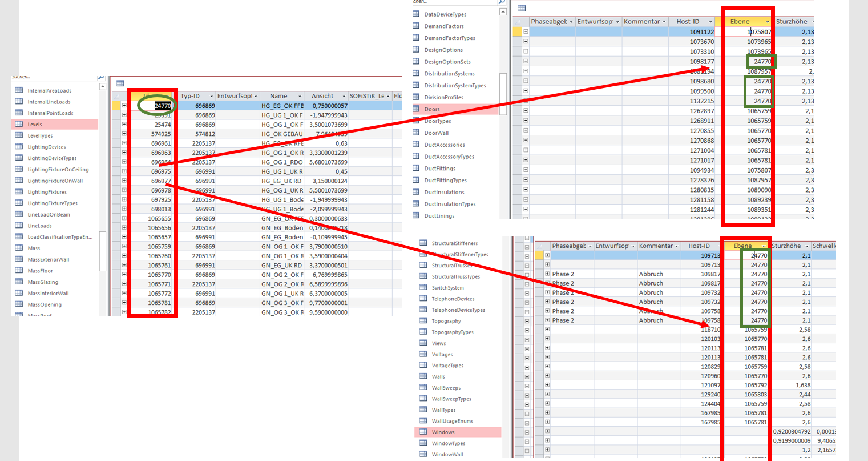The height and width of the screenshot is (461, 868).
Task: Open Typ-ID column filter dropdown in Levels table
Action: click(211, 96)
